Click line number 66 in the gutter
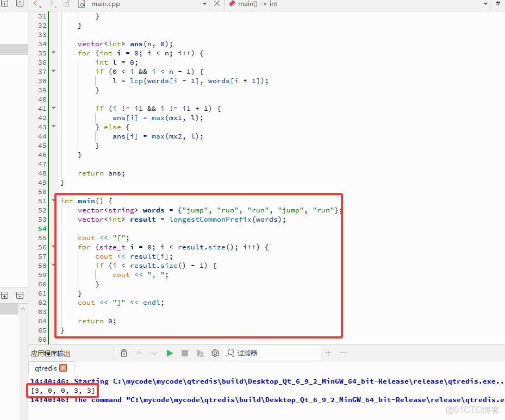505x420 pixels. (x=42, y=340)
